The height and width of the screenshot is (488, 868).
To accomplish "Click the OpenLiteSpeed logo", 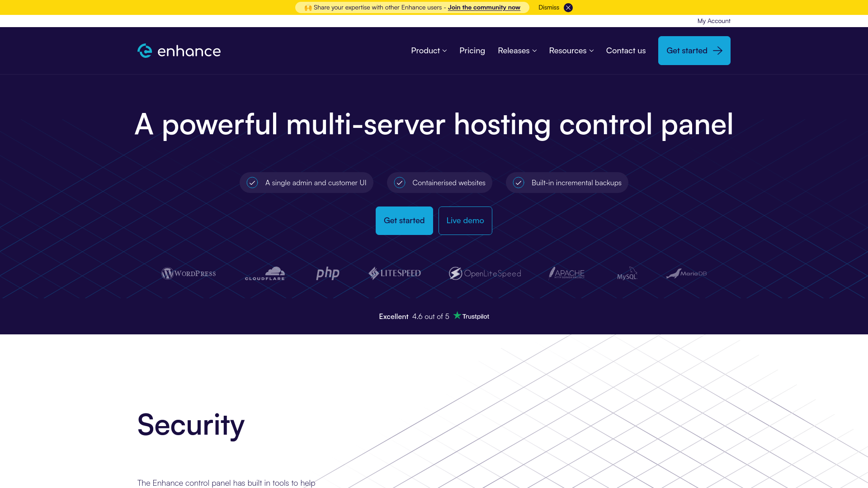I will pyautogui.click(x=485, y=273).
